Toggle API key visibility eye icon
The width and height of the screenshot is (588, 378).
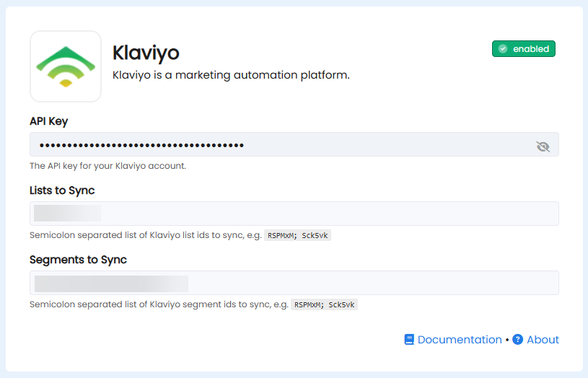(x=543, y=146)
